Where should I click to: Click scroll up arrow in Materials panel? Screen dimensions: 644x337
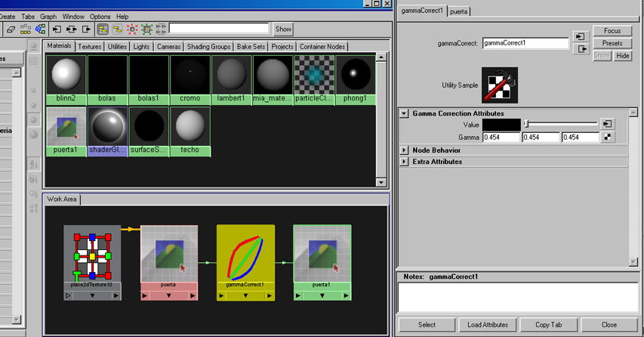(x=381, y=57)
